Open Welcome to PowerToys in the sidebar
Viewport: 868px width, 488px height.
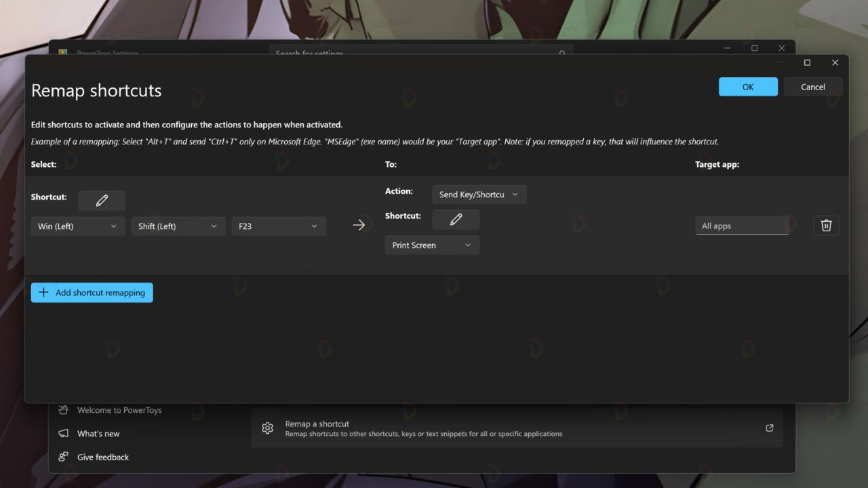pos(119,410)
